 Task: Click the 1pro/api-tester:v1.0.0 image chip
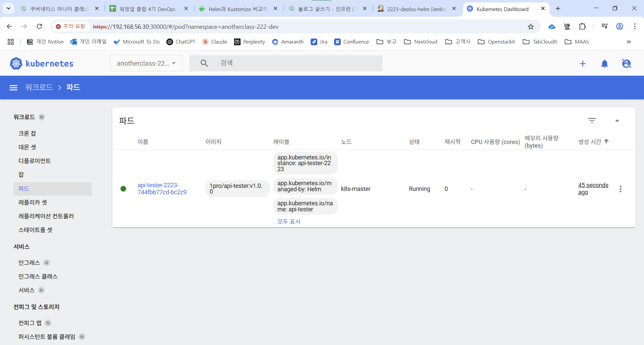click(x=237, y=189)
